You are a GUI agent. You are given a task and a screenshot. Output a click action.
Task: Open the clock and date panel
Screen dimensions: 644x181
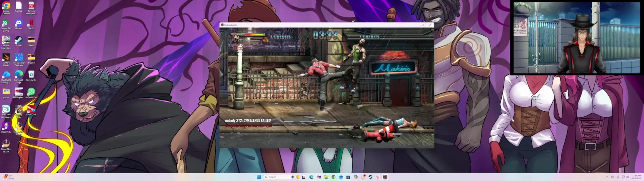coord(637,177)
